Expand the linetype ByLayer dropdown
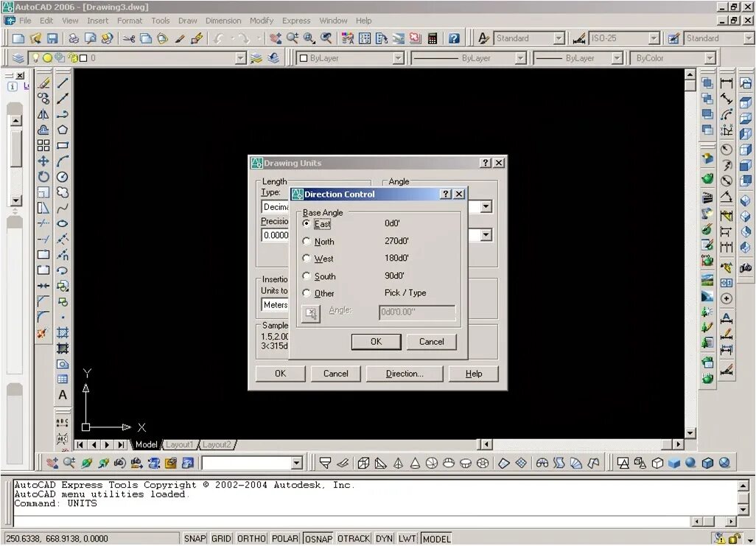756x546 pixels. click(x=520, y=58)
